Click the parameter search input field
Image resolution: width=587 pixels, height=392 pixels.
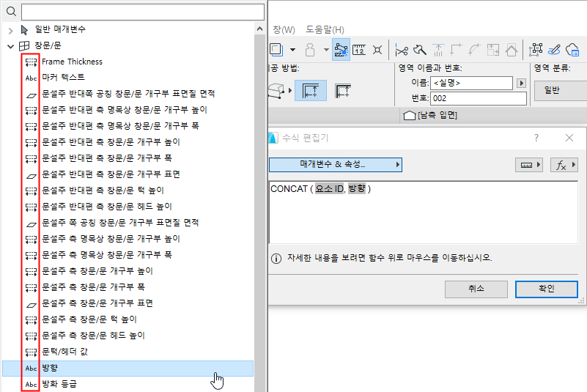point(143,12)
